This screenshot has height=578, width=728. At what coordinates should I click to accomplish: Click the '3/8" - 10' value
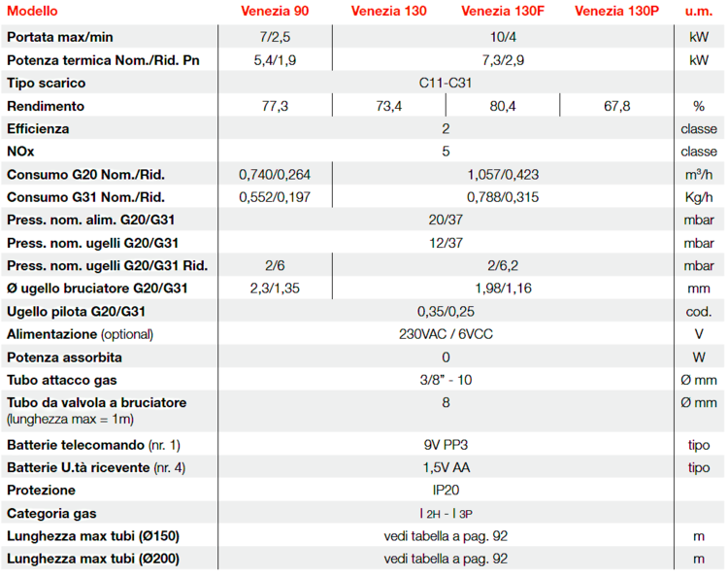coord(446,381)
